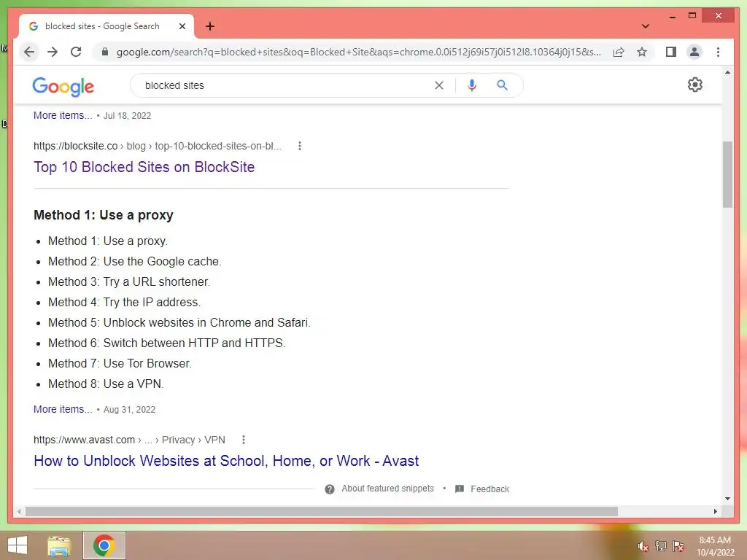The height and width of the screenshot is (560, 747).
Task: Open the tab search down chevron
Action: pyautogui.click(x=646, y=26)
